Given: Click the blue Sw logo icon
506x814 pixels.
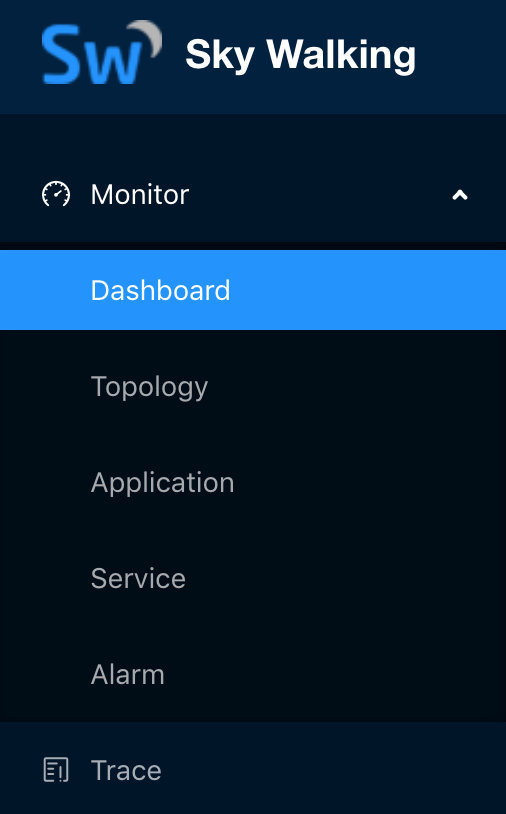Looking at the screenshot, I should tap(102, 52).
